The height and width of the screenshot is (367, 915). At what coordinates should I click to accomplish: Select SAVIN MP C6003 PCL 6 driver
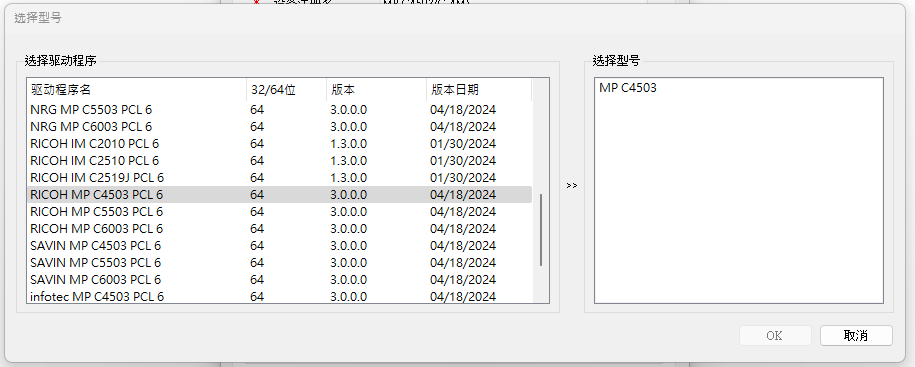click(x=279, y=279)
